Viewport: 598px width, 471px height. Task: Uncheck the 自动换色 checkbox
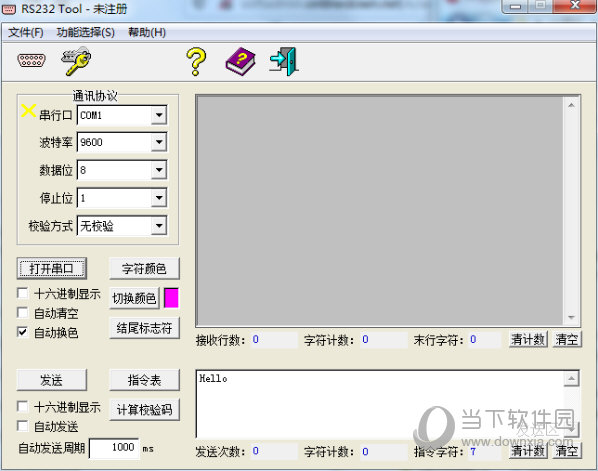tap(23, 332)
